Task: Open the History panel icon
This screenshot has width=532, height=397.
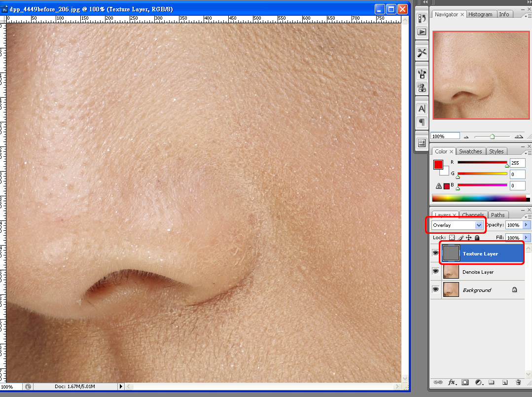Action: click(422, 18)
